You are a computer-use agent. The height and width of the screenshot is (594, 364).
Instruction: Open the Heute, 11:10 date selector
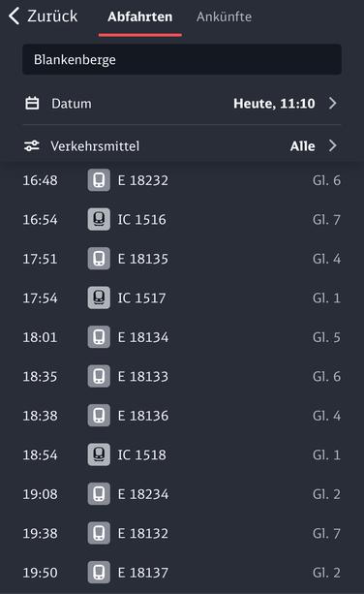(274, 104)
